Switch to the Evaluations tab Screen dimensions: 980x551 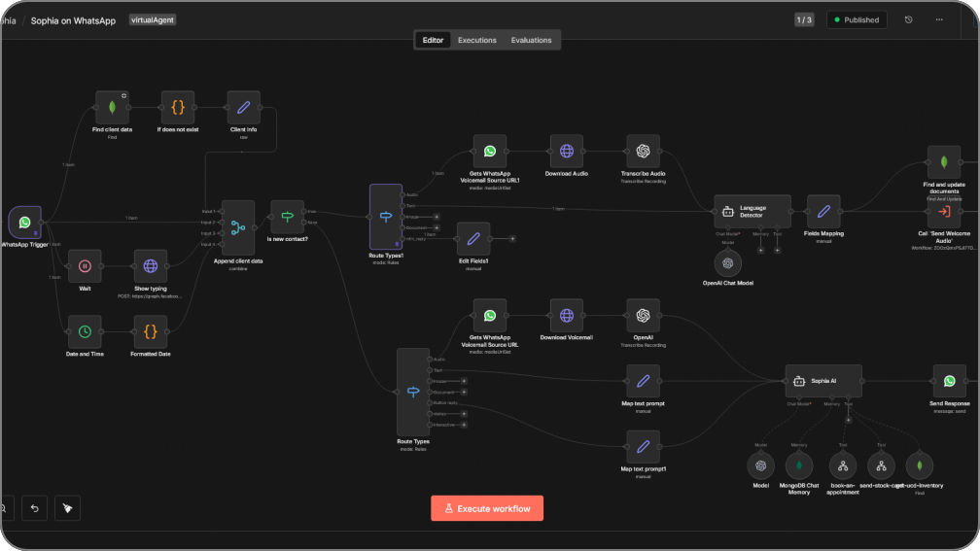point(531,40)
